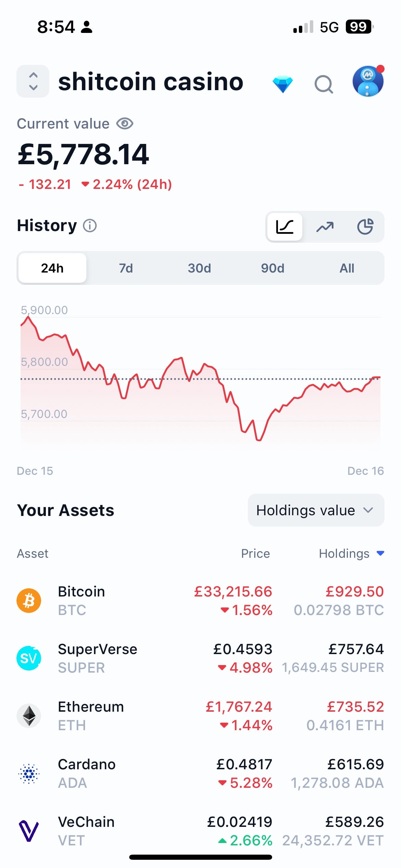Sort assets by the Price column header
The image size is (401, 868).
coord(255,554)
